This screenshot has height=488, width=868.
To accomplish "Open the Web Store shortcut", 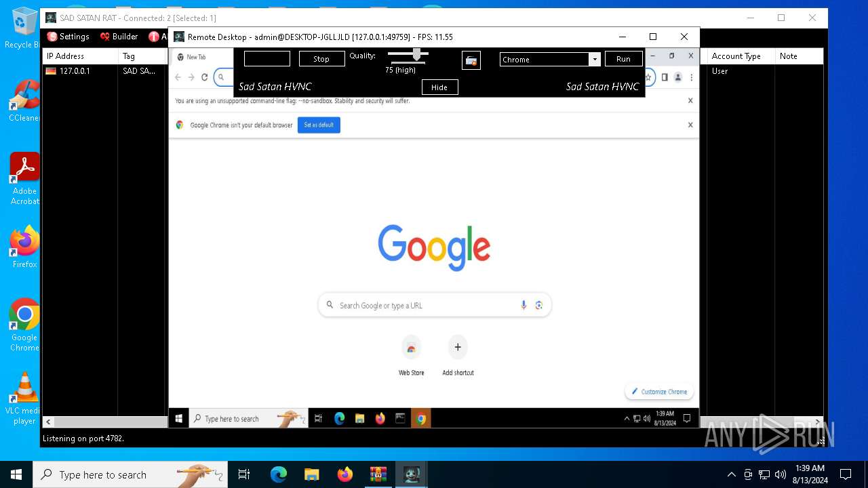I will [x=411, y=355].
